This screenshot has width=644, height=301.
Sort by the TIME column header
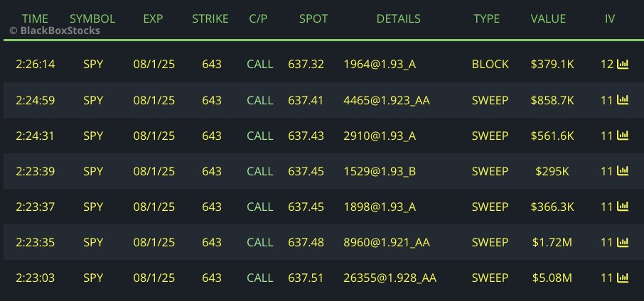pos(36,18)
